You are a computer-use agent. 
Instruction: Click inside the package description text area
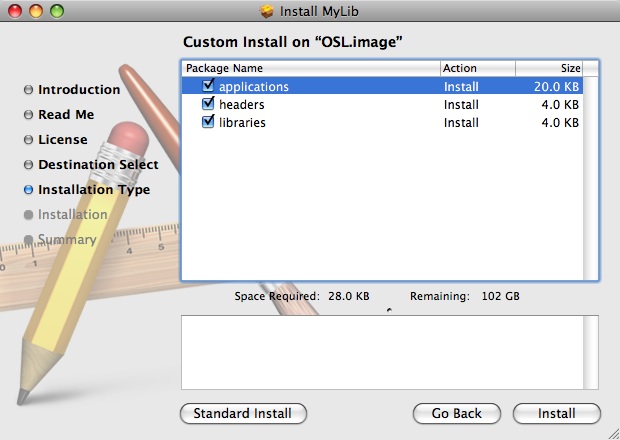[389, 352]
